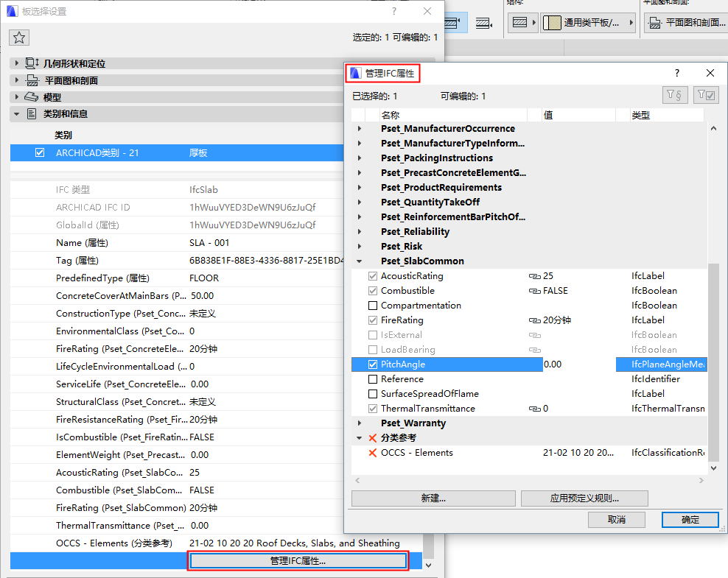Image resolution: width=728 pixels, height=578 pixels.
Task: Click the 通用类平板 fill color swatch
Action: pos(553,22)
